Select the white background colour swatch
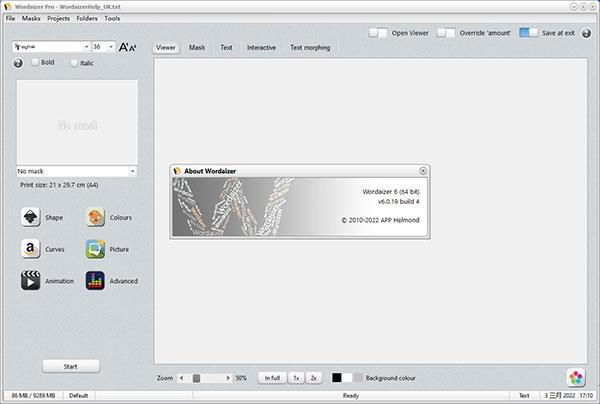 (x=347, y=378)
